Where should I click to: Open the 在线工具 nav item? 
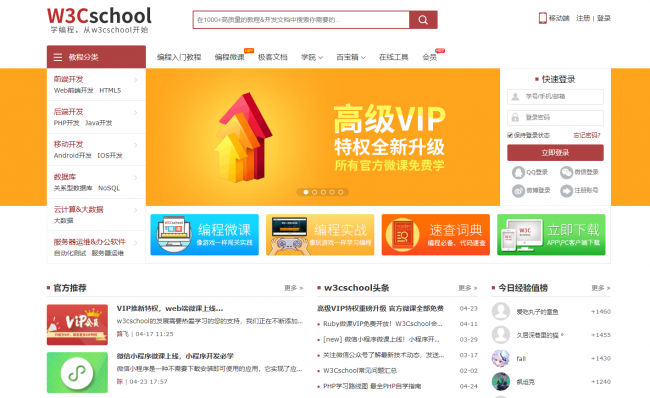coord(393,57)
